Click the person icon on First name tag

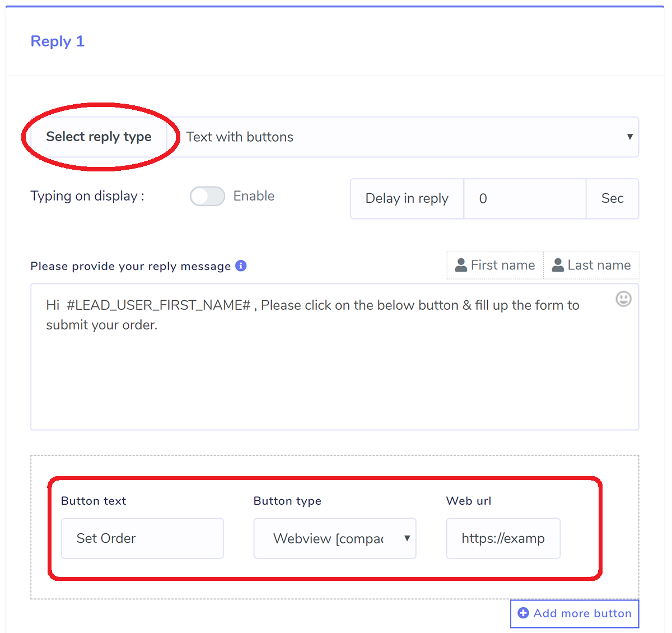(460, 264)
